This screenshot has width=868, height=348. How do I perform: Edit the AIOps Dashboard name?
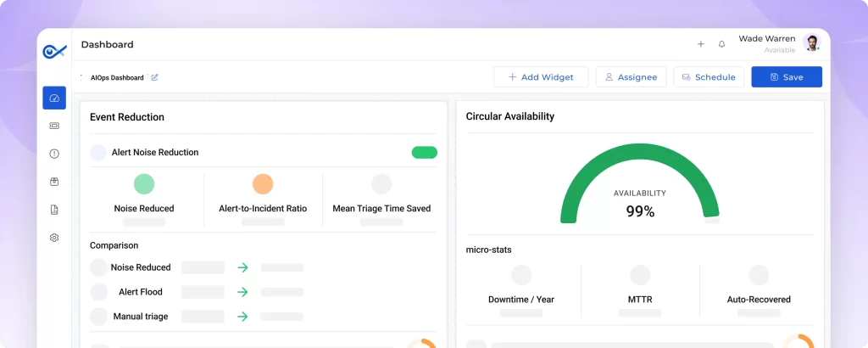154,77
